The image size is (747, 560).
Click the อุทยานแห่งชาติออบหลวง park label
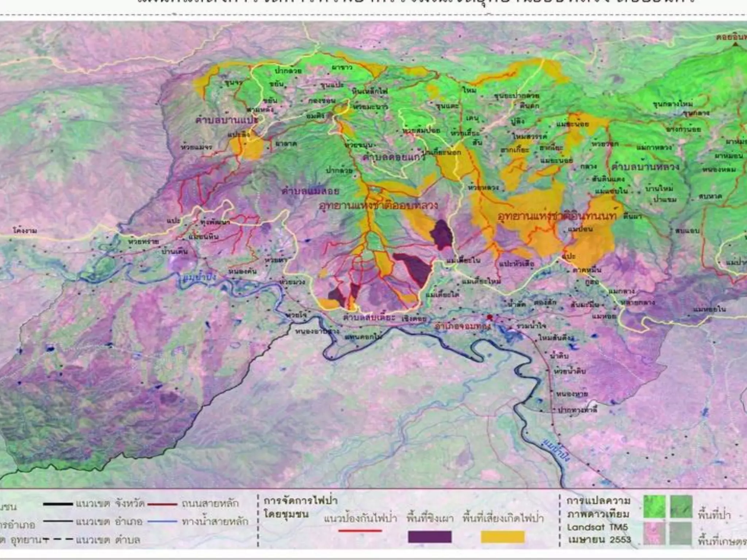pos(378,206)
